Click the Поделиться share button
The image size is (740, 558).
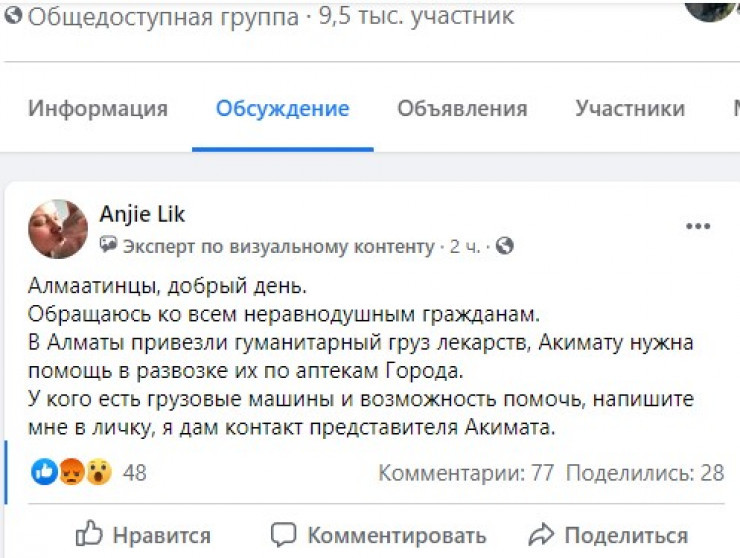pos(608,535)
